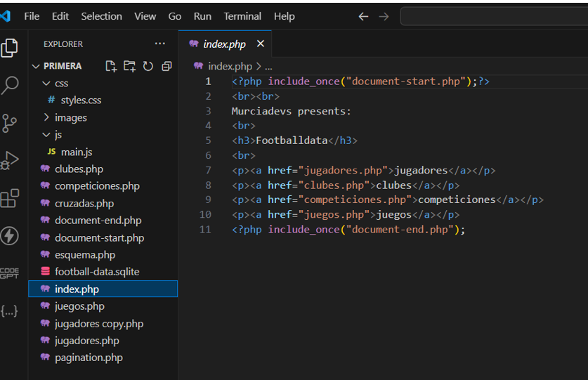Open the Terminal menu

[x=242, y=16]
